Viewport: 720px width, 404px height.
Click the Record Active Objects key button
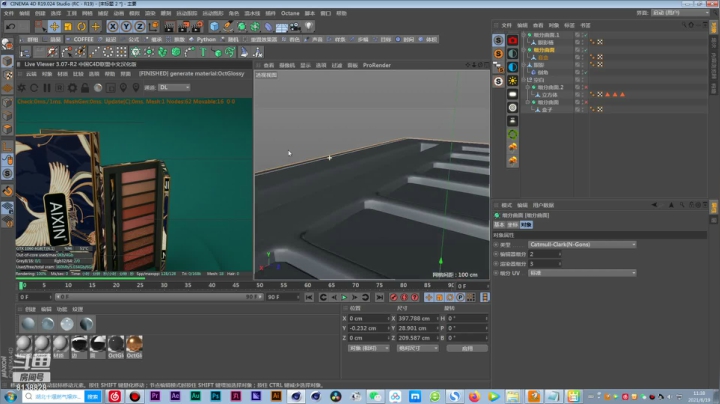pyautogui.click(x=394, y=297)
